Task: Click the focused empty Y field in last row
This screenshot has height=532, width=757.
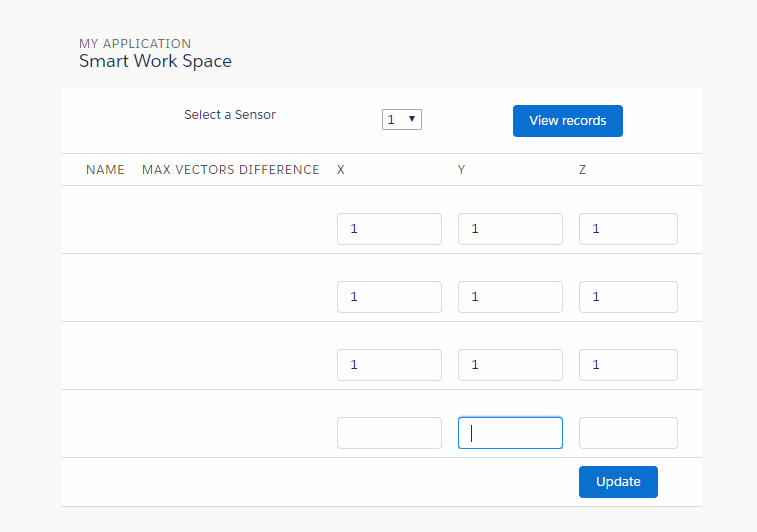Action: (x=510, y=433)
